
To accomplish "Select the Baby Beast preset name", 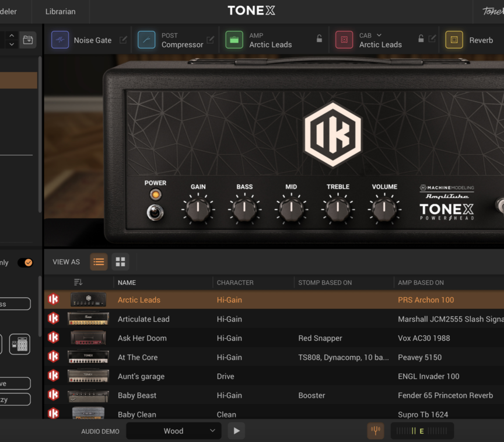I will tap(137, 395).
